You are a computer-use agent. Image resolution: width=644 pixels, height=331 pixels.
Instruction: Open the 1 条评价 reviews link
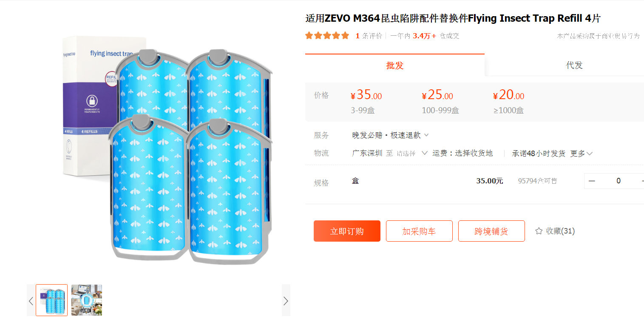369,36
